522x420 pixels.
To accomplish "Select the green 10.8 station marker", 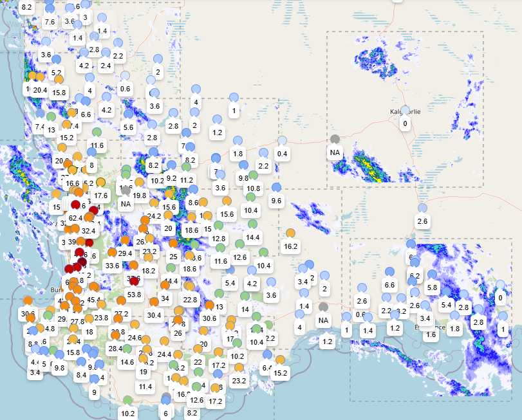I will (254, 175).
